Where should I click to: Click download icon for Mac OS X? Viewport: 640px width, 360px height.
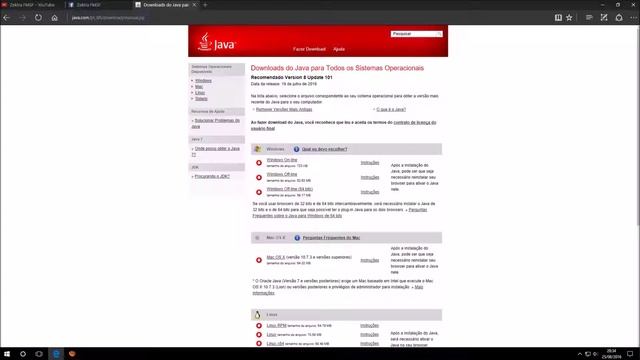[x=259, y=260]
